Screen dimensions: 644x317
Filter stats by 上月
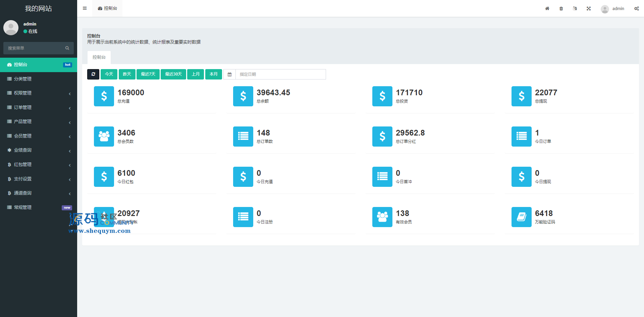coord(196,74)
